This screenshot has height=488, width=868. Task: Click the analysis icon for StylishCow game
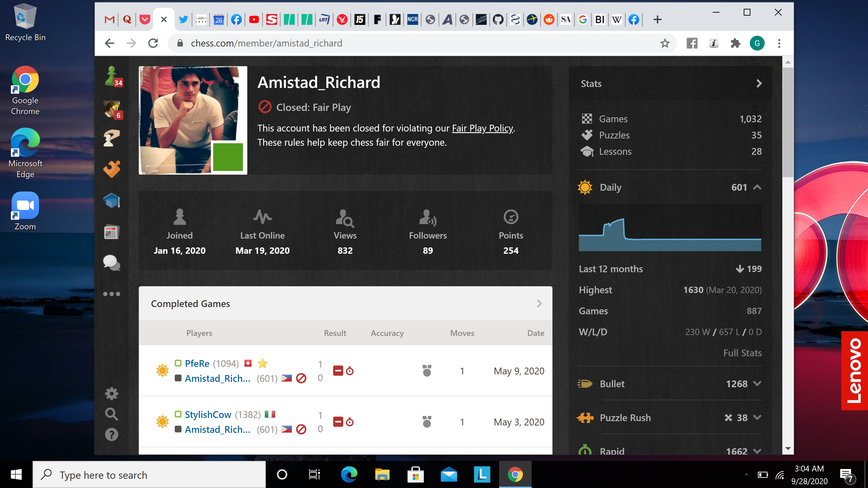[x=427, y=422]
